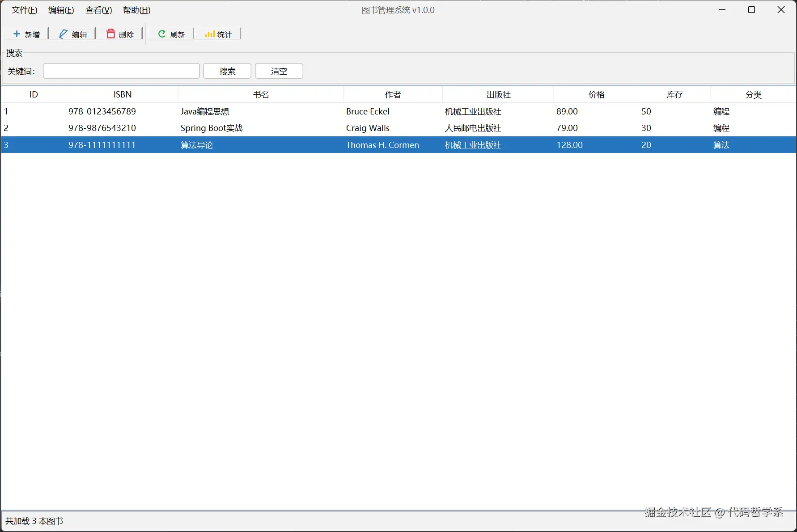Click the 刷新 refresh icon

[162, 34]
